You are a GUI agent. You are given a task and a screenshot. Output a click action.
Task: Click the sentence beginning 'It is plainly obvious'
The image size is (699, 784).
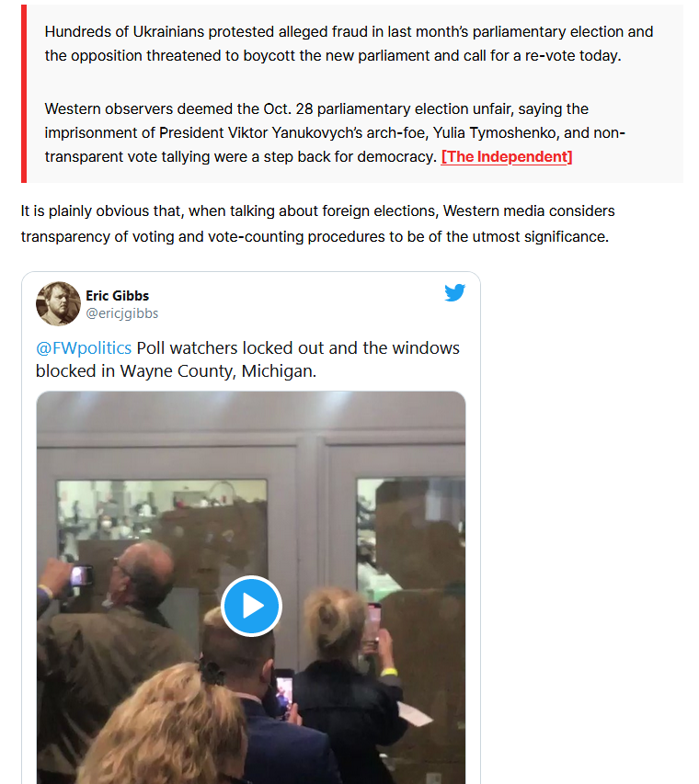click(317, 223)
